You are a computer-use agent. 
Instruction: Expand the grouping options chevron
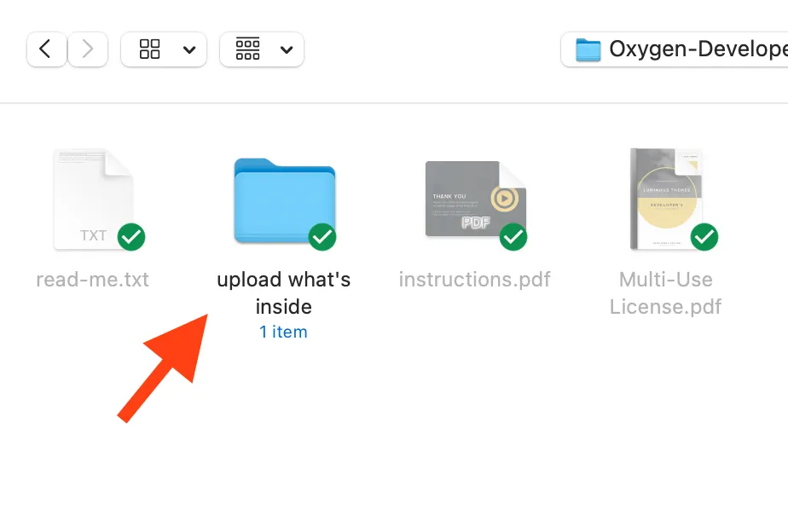[x=287, y=49]
